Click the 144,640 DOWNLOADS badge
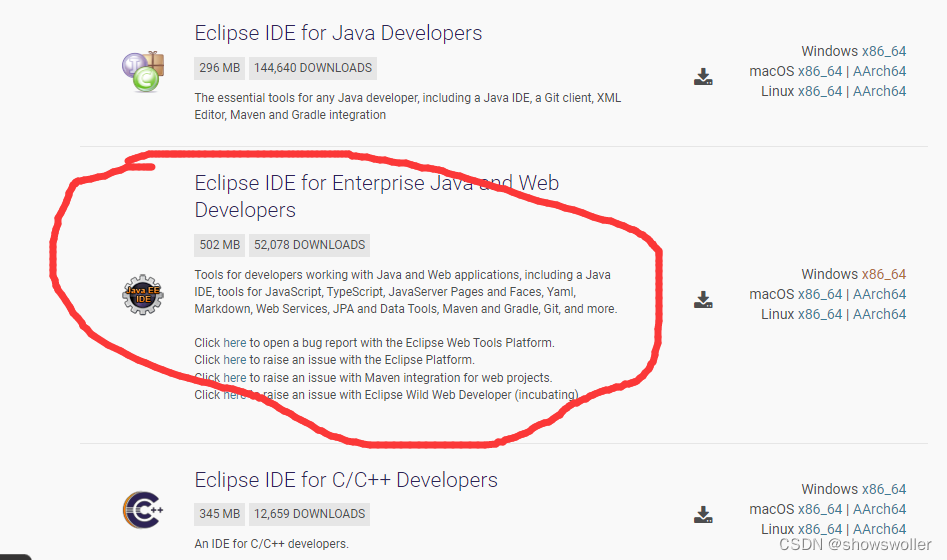 point(313,68)
